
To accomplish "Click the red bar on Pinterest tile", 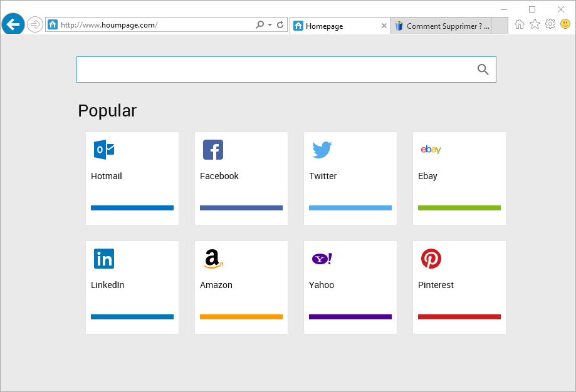I will (459, 317).
